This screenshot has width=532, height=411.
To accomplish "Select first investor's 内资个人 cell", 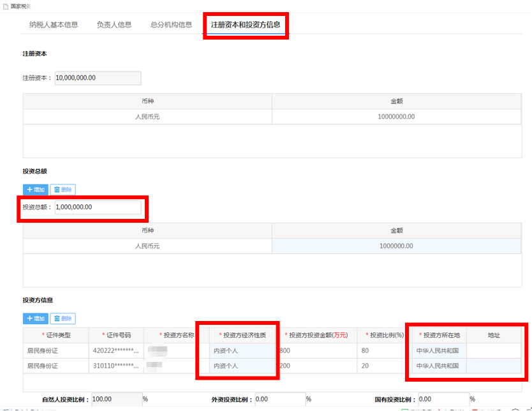I will [x=242, y=351].
